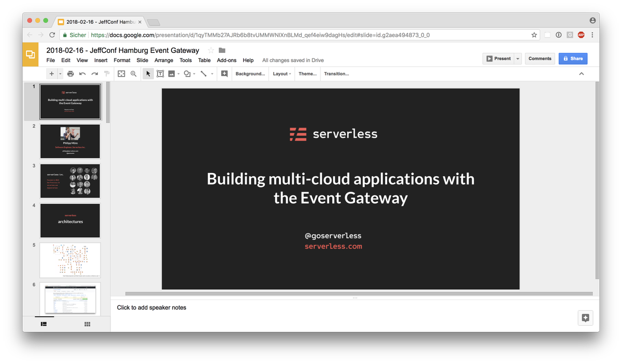The width and height of the screenshot is (622, 364).
Task: Select slide 2 thumbnail with Philipp Müns
Action: (x=70, y=141)
